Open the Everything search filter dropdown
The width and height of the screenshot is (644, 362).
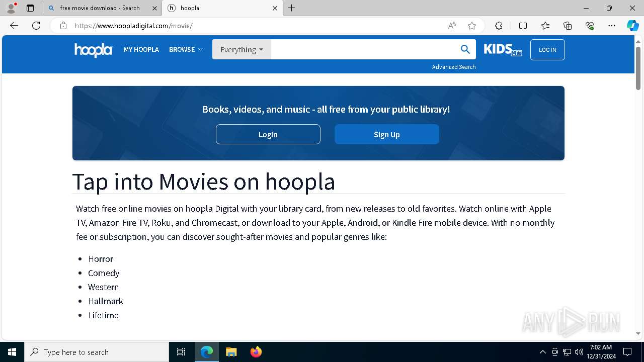(x=242, y=50)
